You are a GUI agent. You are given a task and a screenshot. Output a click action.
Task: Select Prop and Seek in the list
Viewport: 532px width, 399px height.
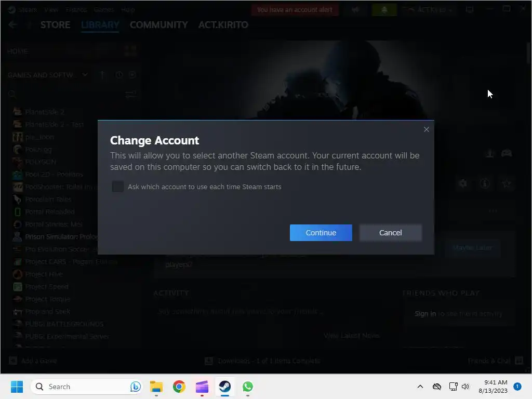point(48,312)
